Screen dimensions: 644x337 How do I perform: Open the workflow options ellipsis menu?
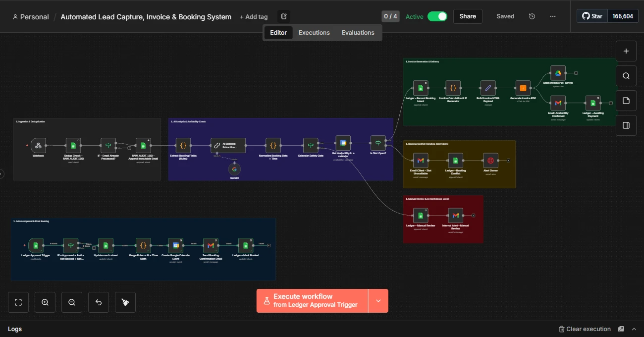click(x=552, y=16)
